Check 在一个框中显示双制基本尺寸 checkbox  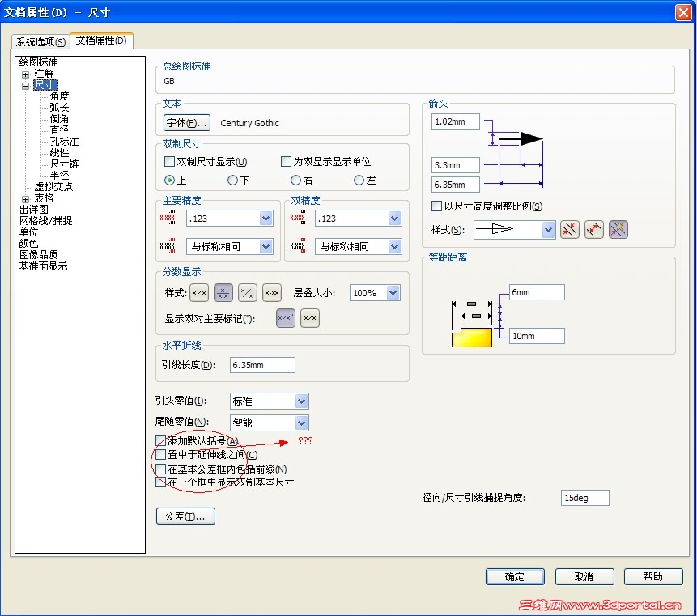pyautogui.click(x=160, y=482)
